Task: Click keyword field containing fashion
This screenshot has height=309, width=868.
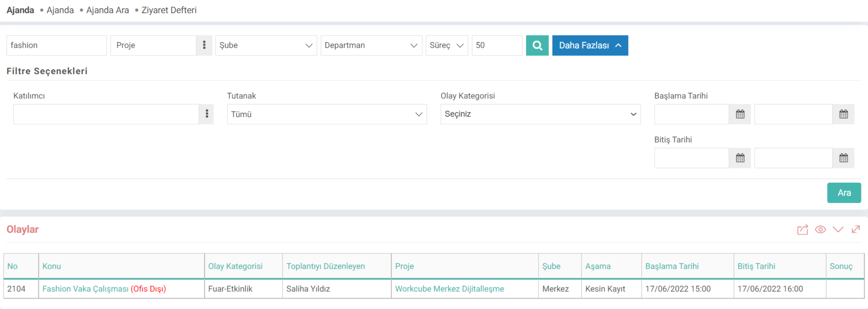Action: [x=57, y=45]
